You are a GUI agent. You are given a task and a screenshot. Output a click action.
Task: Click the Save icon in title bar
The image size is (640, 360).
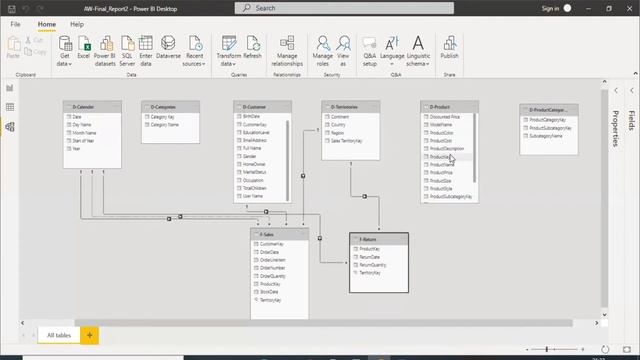click(x=12, y=8)
